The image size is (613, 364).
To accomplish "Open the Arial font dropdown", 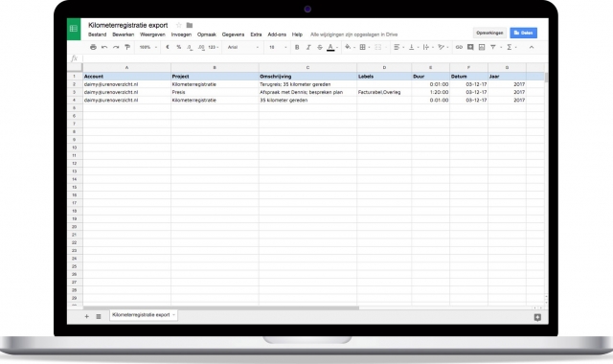I will click(243, 47).
